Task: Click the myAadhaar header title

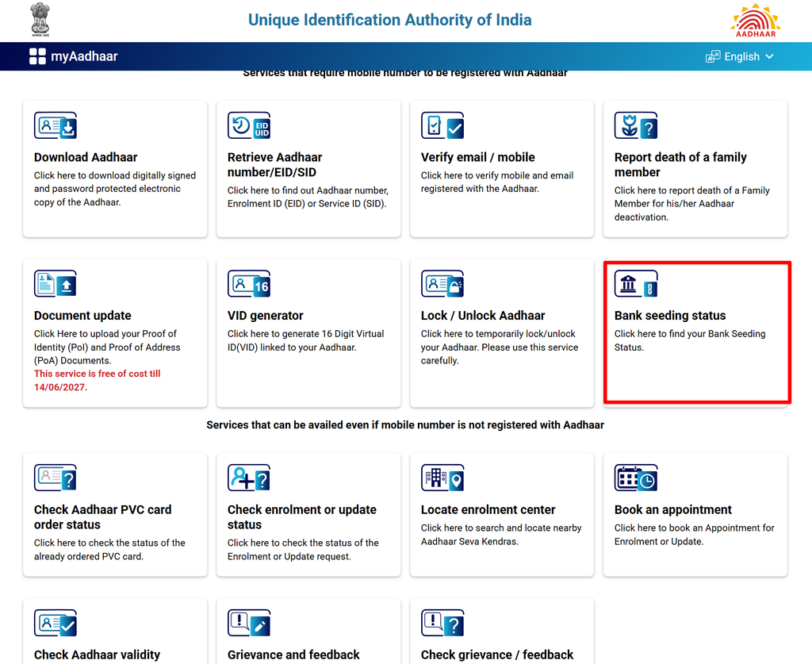Action: click(x=84, y=56)
